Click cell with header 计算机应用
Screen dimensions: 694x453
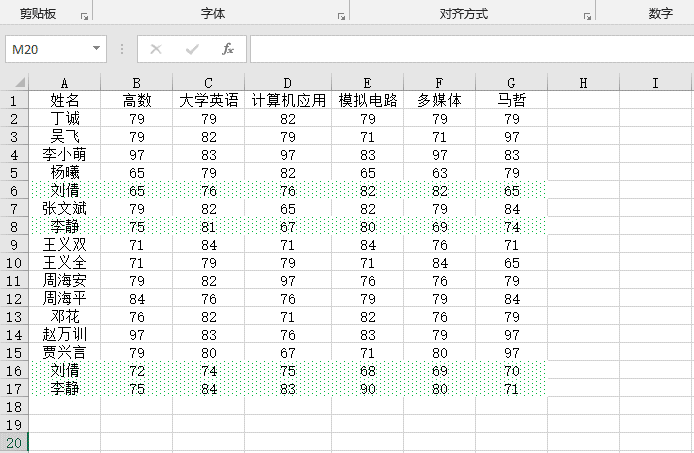click(288, 101)
